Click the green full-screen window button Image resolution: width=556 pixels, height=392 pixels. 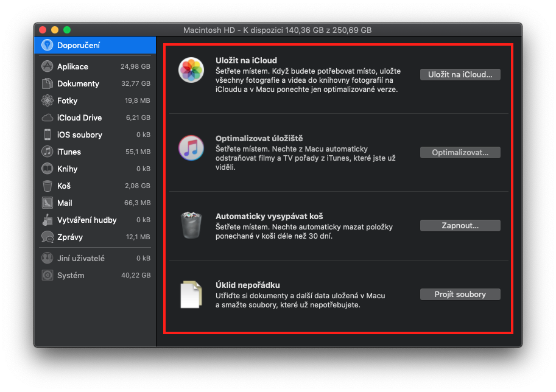[x=66, y=30]
